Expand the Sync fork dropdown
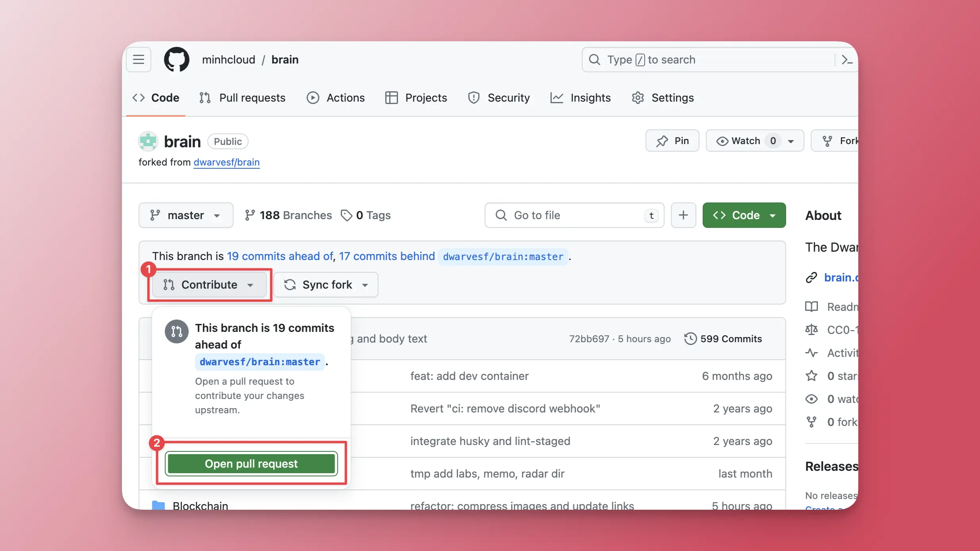 pos(326,285)
